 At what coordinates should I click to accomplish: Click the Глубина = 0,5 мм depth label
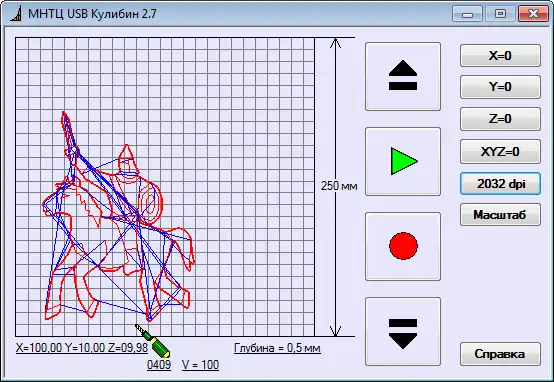click(x=277, y=348)
